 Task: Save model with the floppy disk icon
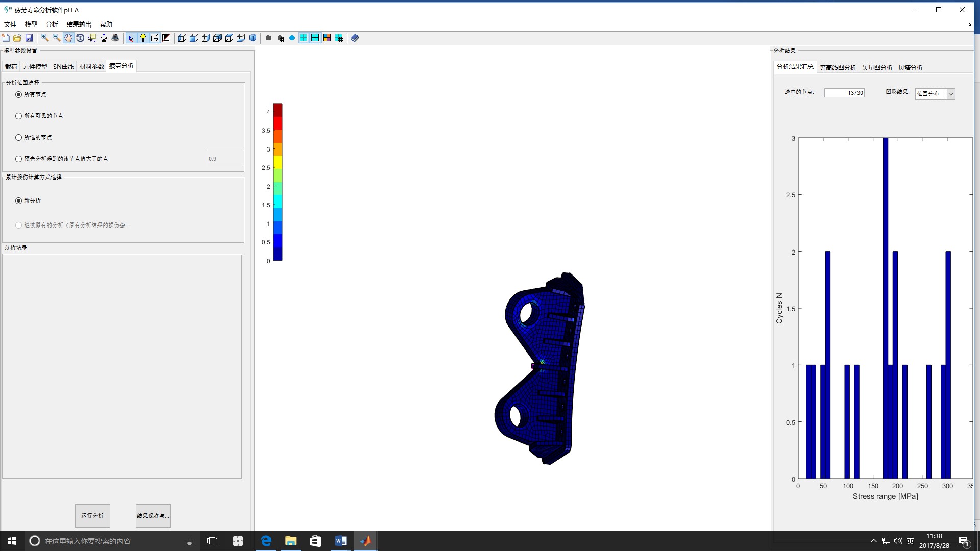(29, 38)
